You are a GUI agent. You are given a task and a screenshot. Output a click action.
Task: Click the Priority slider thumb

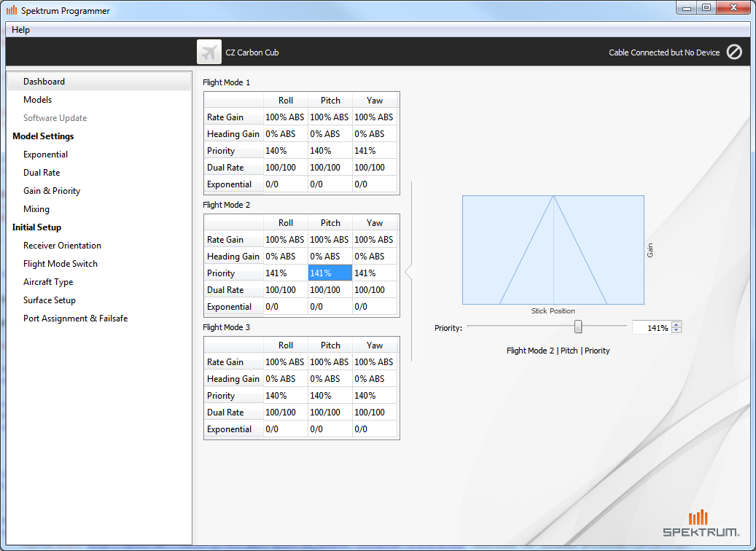tap(578, 327)
